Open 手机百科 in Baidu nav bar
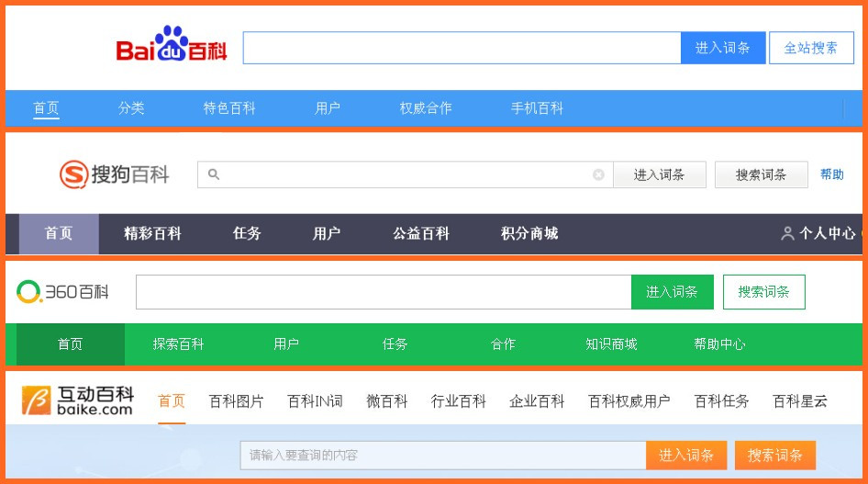Screen dimensions: 868x484 (x=537, y=108)
